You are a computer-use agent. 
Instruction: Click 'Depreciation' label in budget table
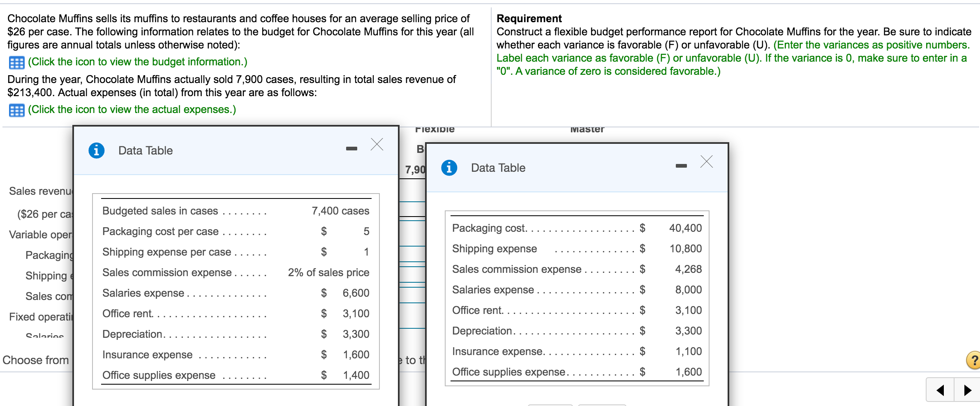(x=132, y=334)
